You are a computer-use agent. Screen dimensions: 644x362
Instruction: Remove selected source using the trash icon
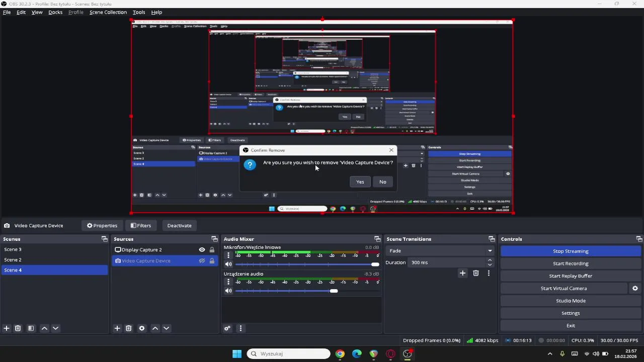pos(128,328)
